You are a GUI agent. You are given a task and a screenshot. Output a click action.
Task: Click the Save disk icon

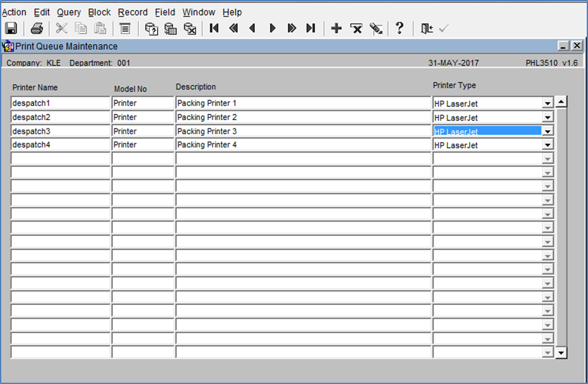(x=11, y=29)
